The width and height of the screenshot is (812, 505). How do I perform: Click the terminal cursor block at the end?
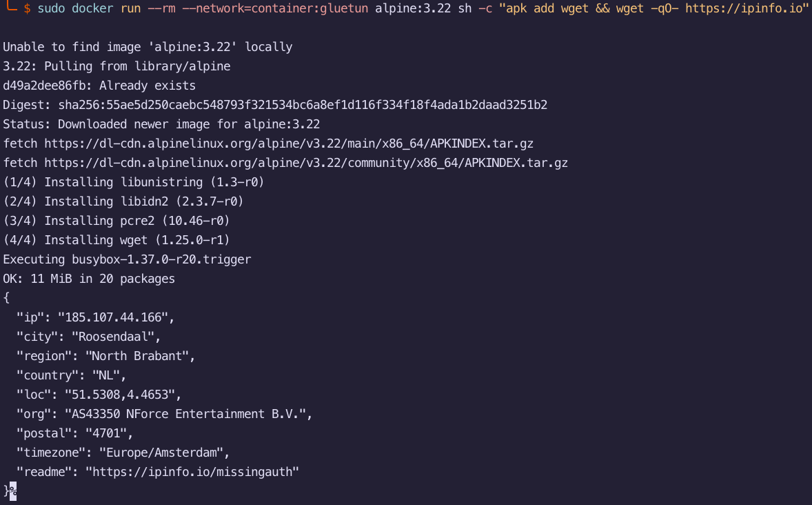tap(13, 491)
